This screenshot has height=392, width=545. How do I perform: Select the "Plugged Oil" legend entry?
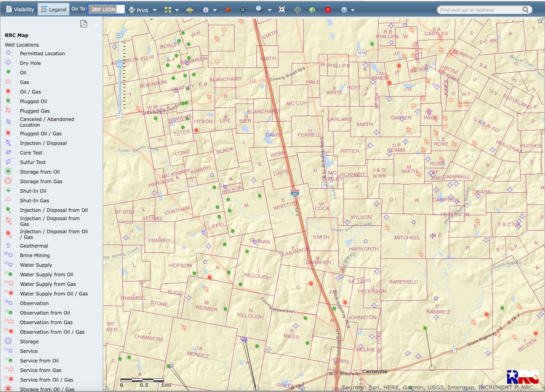tap(34, 101)
